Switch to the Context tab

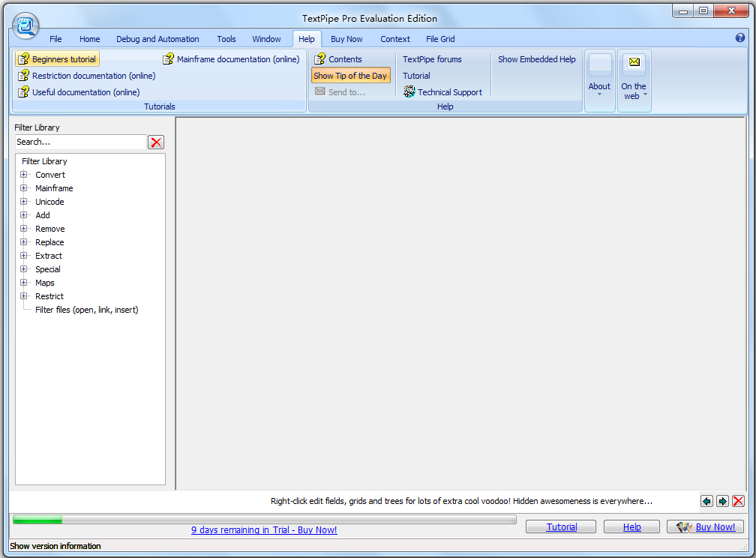[x=394, y=39]
